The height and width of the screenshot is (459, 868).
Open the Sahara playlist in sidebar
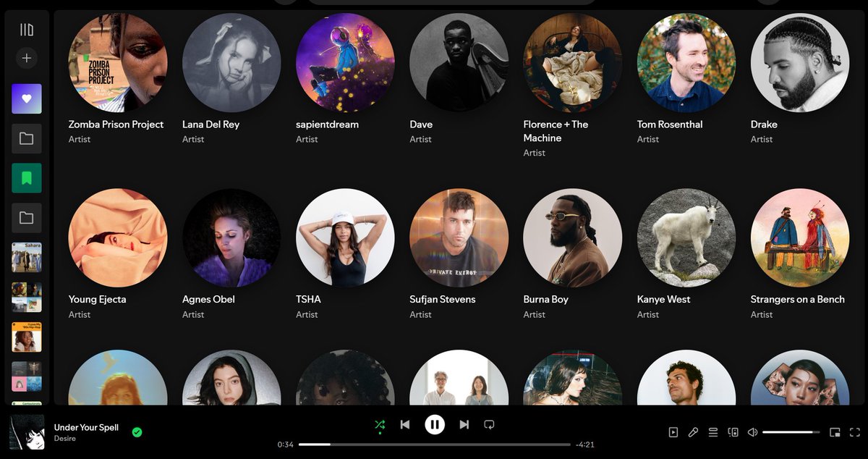(27, 258)
